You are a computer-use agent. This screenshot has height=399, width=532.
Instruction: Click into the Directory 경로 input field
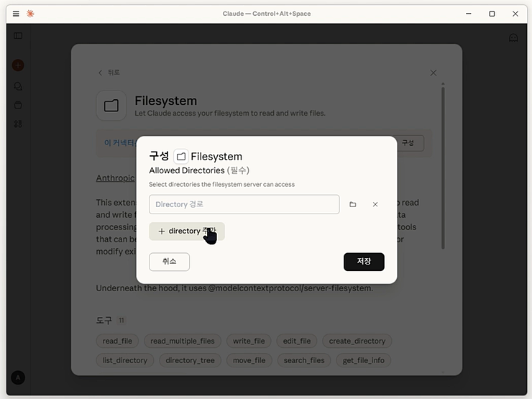(x=244, y=204)
